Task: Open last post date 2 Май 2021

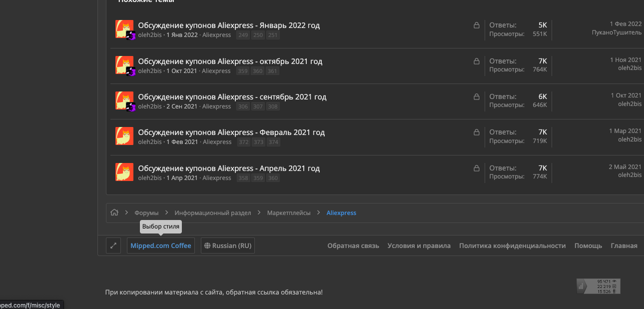Action: [x=625, y=166]
